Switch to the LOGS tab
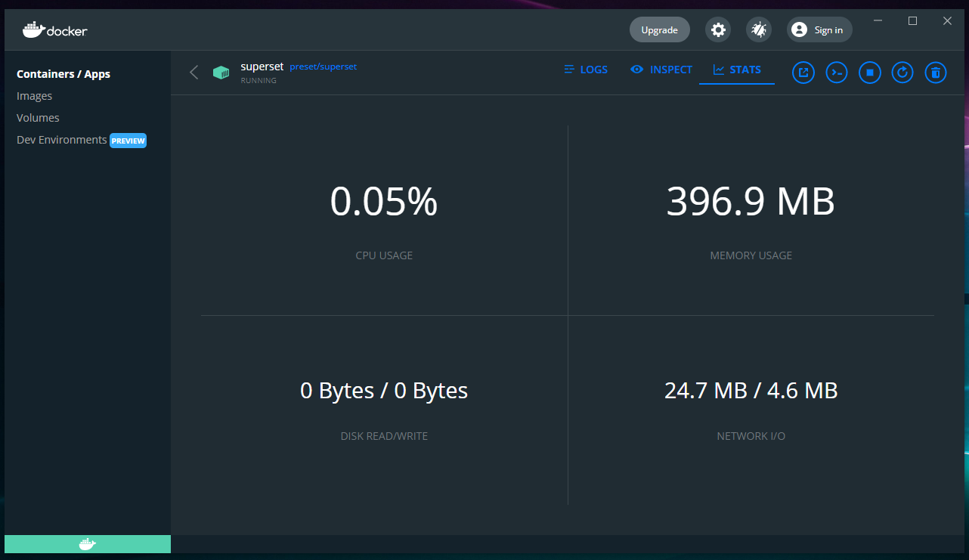The image size is (969, 560). (586, 70)
